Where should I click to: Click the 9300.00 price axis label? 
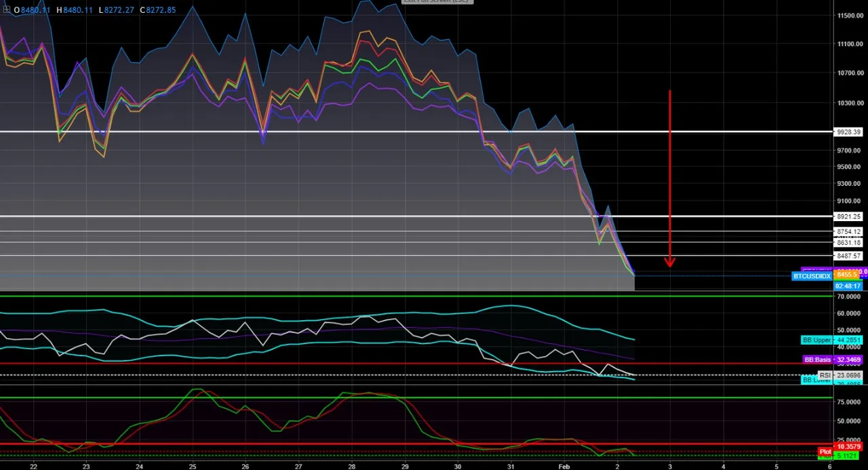point(850,184)
